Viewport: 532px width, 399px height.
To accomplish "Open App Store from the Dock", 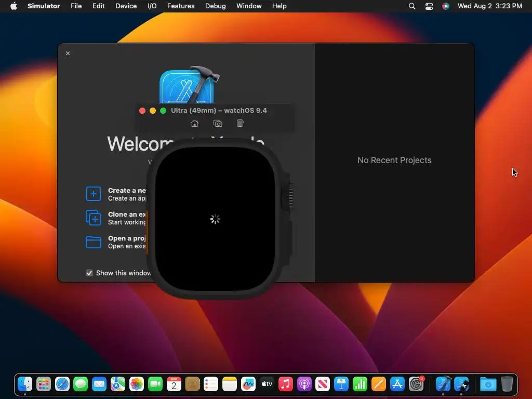I will (397, 384).
